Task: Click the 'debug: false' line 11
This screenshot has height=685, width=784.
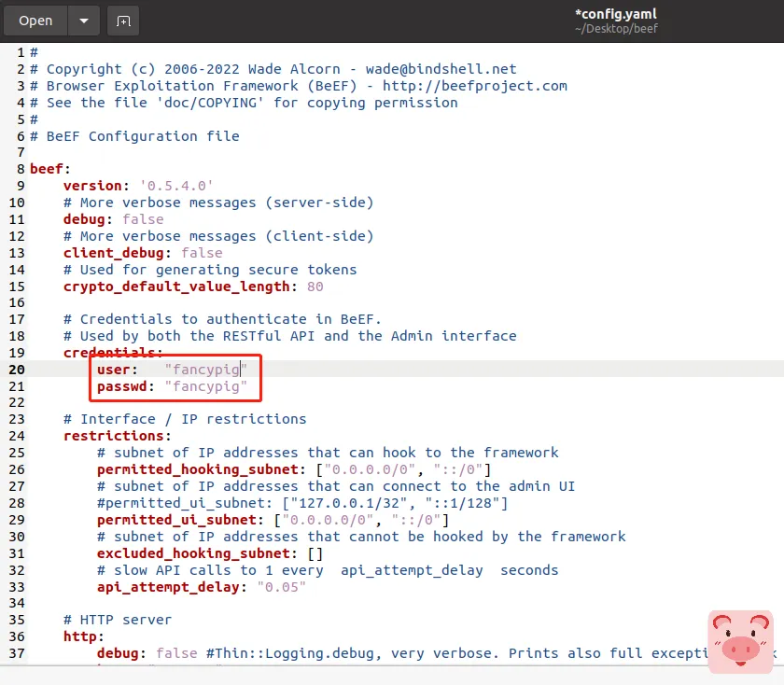Action: (x=114, y=219)
